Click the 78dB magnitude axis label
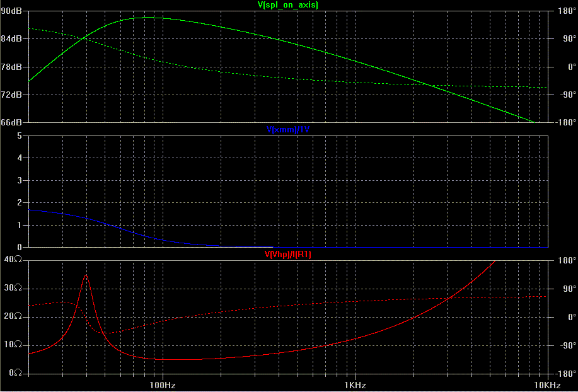This screenshot has width=578, height=392. [12, 67]
